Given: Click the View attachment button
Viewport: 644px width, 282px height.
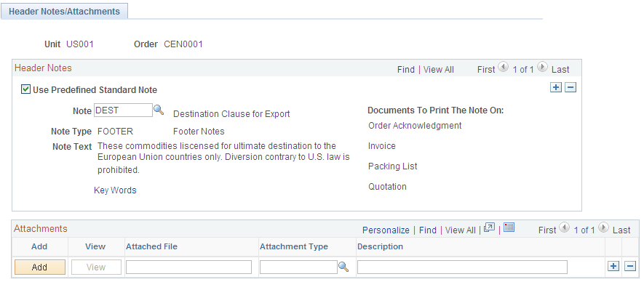Looking at the screenshot, I should coord(96,267).
